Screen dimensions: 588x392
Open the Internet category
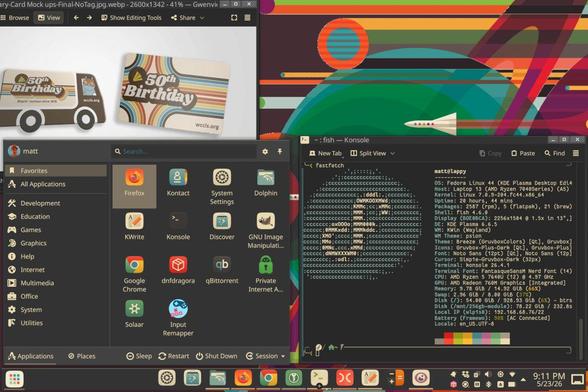(56, 270)
